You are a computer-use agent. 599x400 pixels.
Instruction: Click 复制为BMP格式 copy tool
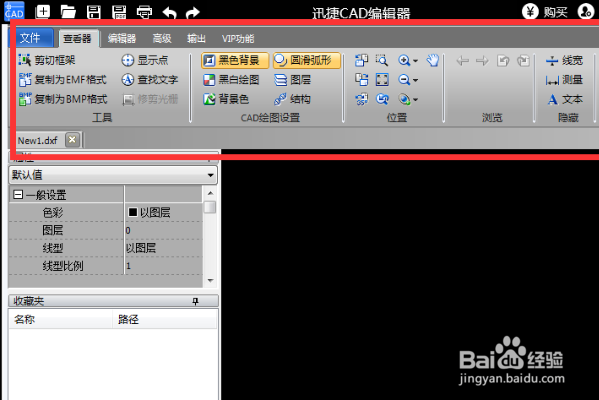(x=63, y=99)
